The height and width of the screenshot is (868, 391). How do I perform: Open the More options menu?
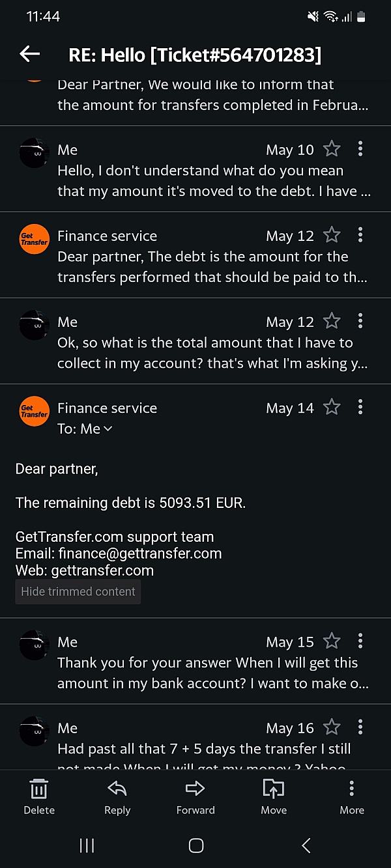352,796
